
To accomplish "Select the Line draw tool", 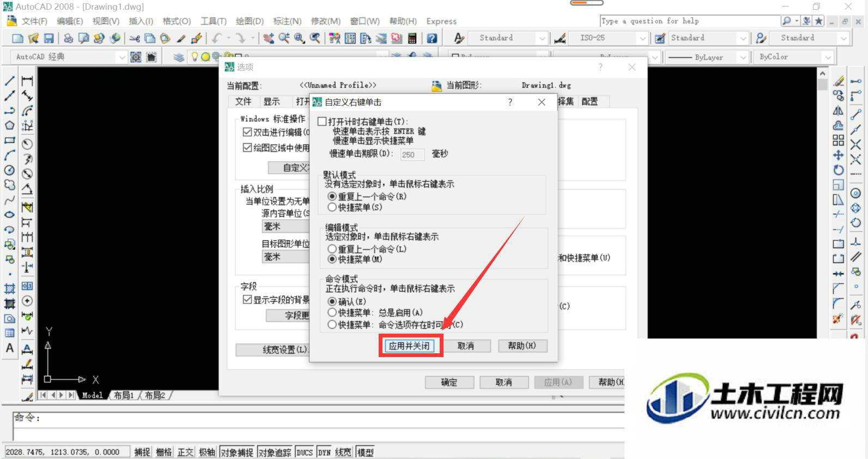I will pyautogui.click(x=10, y=81).
